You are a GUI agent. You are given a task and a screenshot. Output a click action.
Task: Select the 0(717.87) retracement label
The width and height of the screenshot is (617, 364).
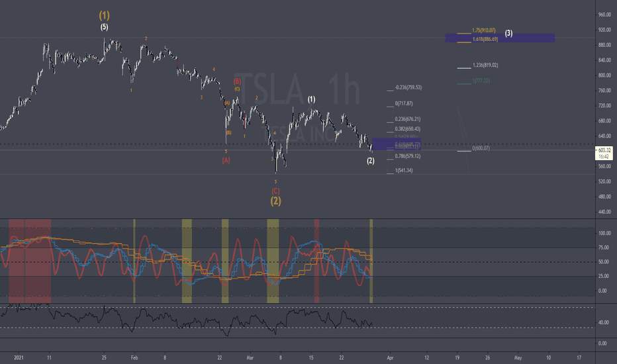[404, 103]
